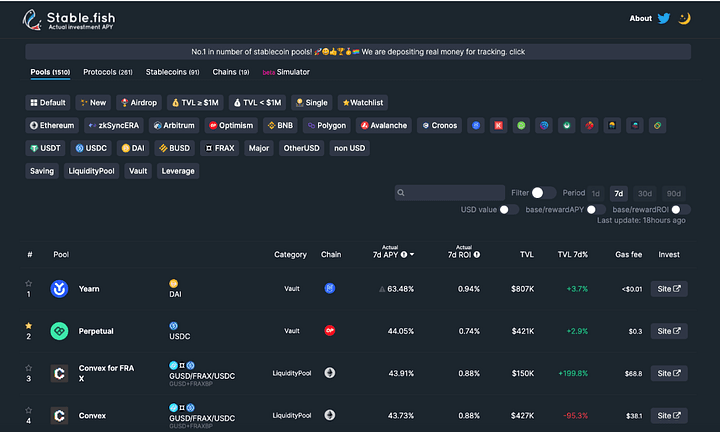720x432 pixels.
Task: Filter by FRAX stablecoin
Action: [x=219, y=148]
